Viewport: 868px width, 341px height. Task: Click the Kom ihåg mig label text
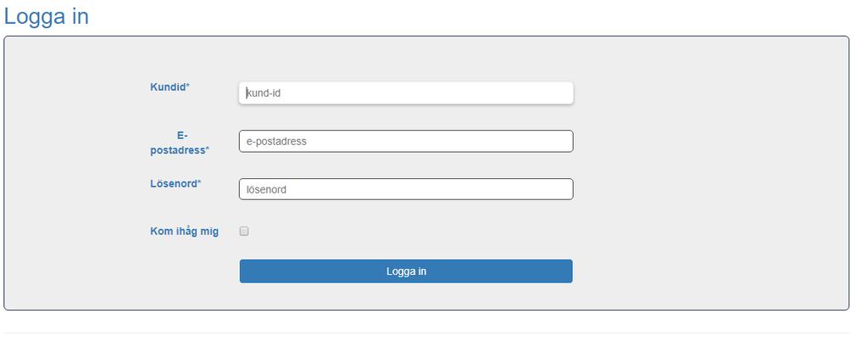(x=184, y=232)
